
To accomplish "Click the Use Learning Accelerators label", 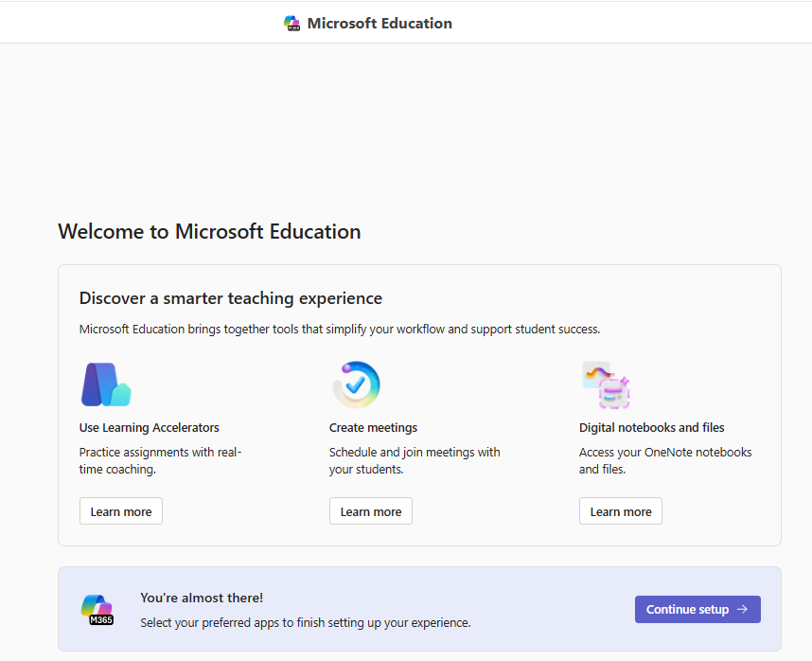I will tap(149, 427).
